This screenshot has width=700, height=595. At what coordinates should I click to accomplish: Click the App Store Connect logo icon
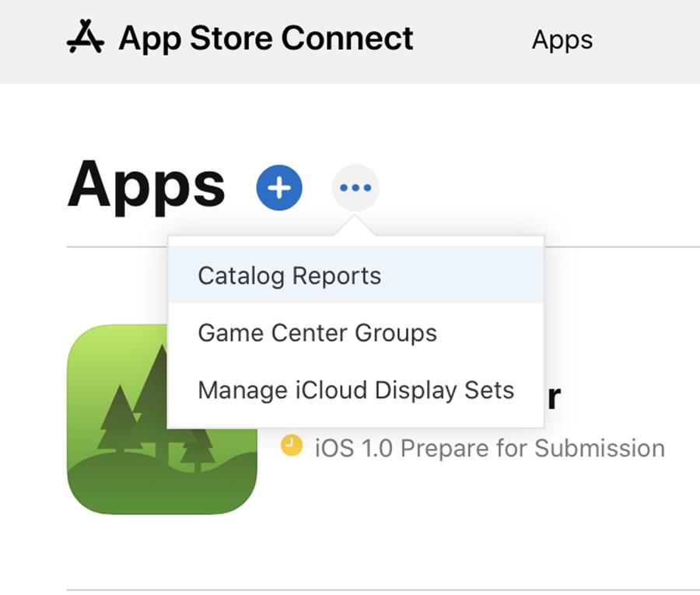[86, 37]
